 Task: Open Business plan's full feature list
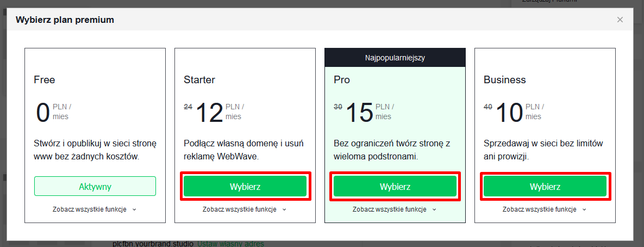[x=545, y=209]
